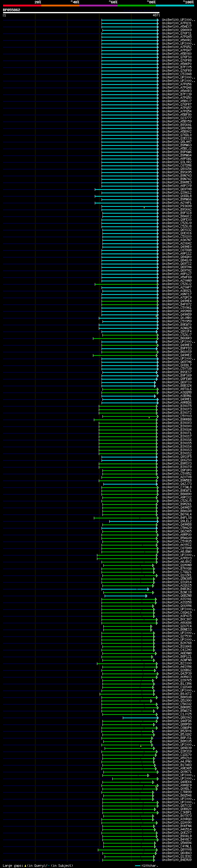Click the cyan alignment bar for UniRef100_A7PQ45
197x868 pixels.
pos(130,37)
